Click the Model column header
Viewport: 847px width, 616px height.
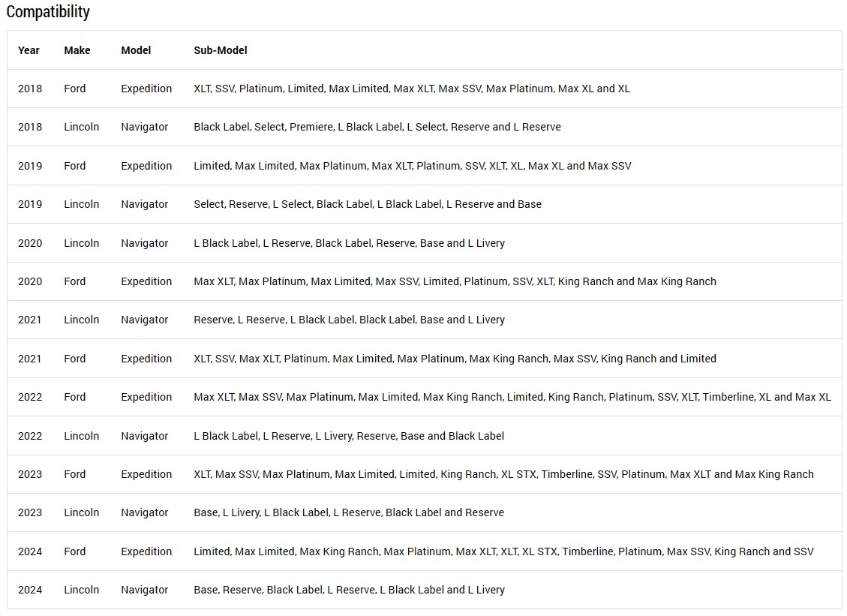(x=136, y=50)
